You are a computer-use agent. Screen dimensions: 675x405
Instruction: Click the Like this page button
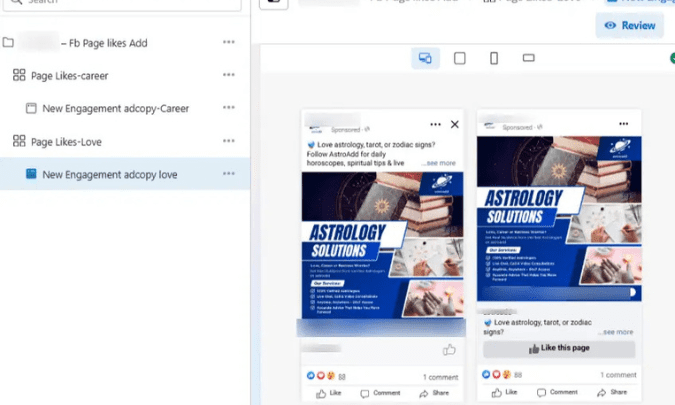click(x=559, y=349)
